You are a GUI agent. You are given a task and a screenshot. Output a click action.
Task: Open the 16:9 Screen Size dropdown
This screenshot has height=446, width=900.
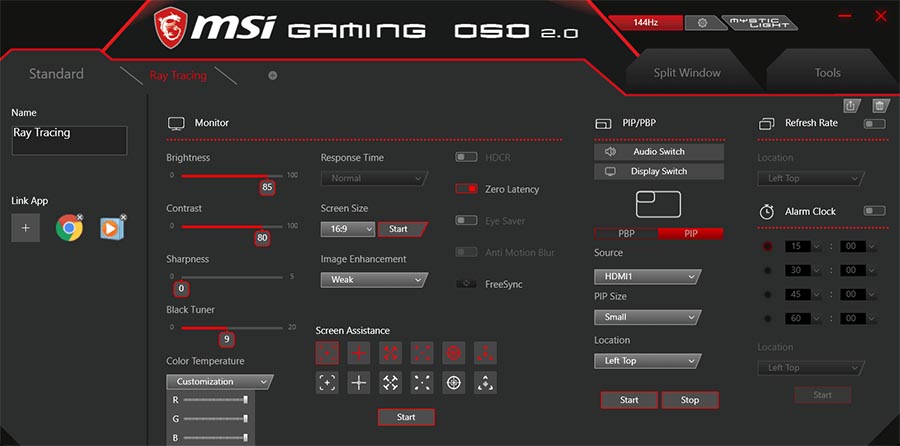pos(348,229)
